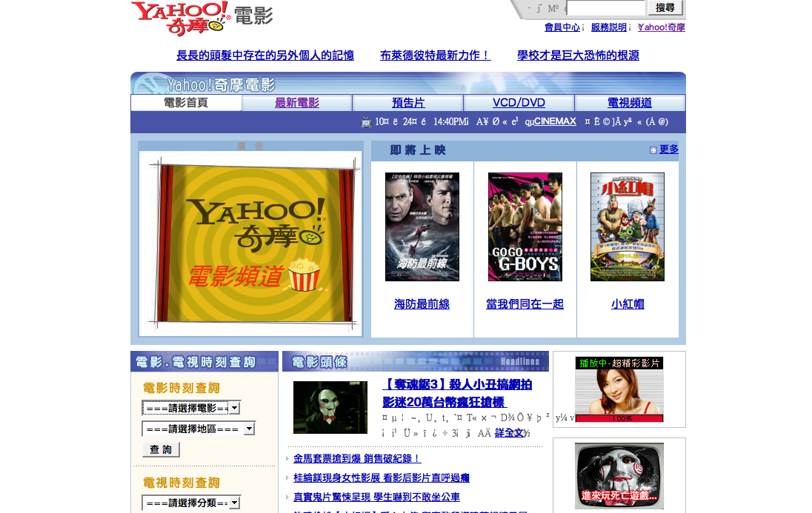Click 更多 in 即將上映 section

pos(668,149)
